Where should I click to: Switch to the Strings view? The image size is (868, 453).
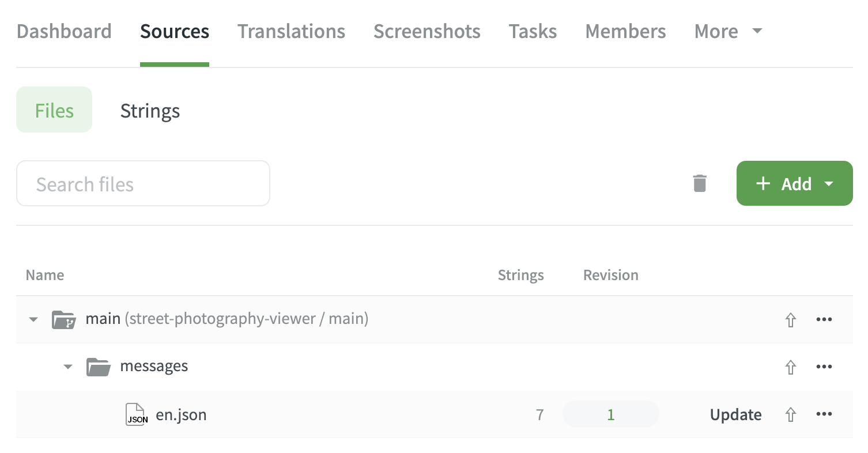pos(150,111)
